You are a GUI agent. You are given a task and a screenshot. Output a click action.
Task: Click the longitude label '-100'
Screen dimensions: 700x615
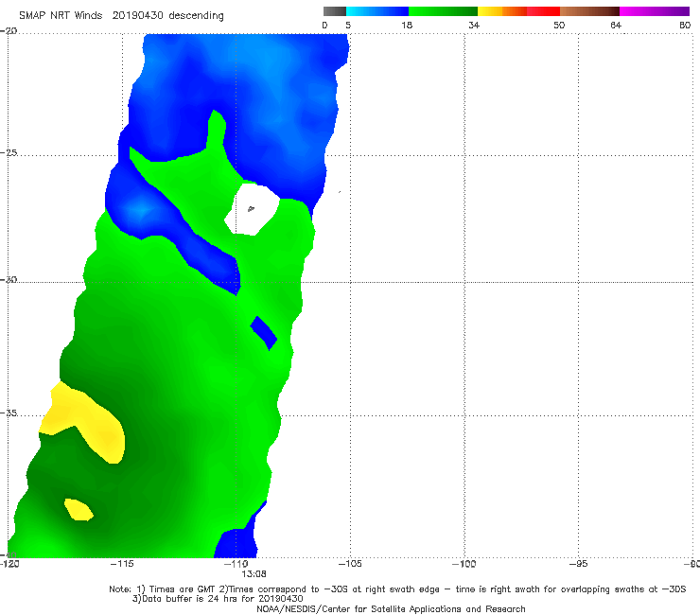pyautogui.click(x=464, y=564)
